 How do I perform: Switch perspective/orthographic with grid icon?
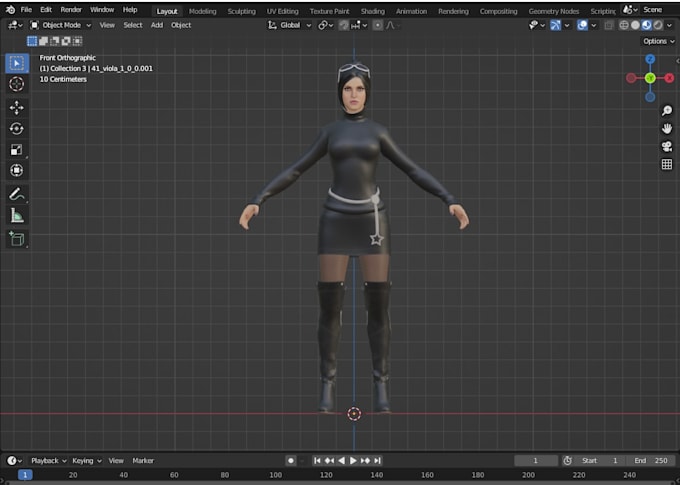tap(667, 164)
